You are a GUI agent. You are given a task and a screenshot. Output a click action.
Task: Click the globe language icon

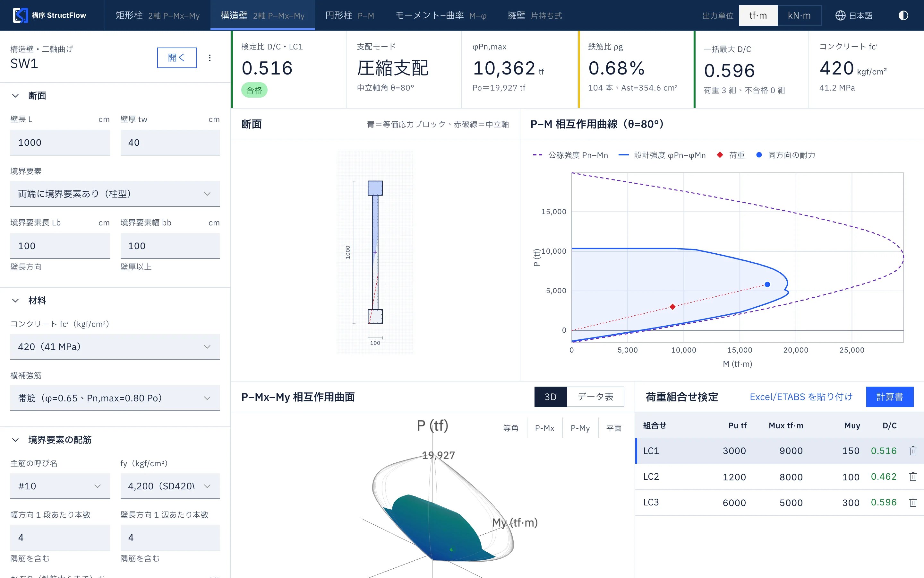point(840,15)
